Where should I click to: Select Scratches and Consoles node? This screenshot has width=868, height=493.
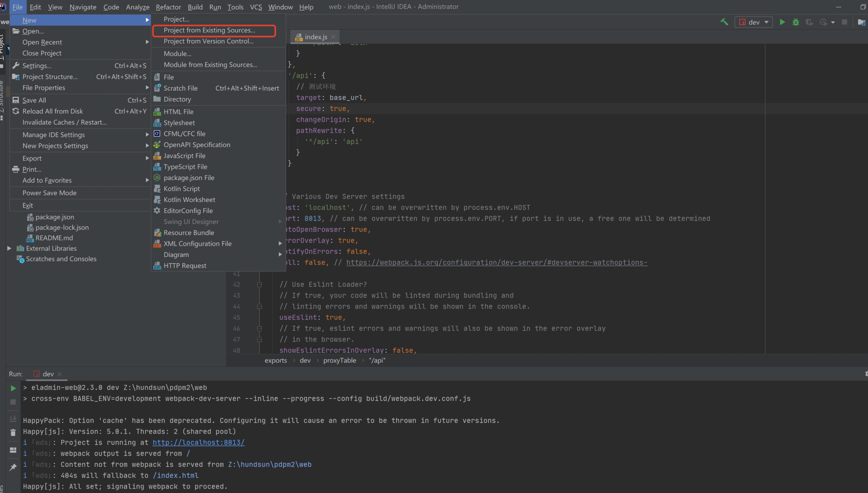61,259
